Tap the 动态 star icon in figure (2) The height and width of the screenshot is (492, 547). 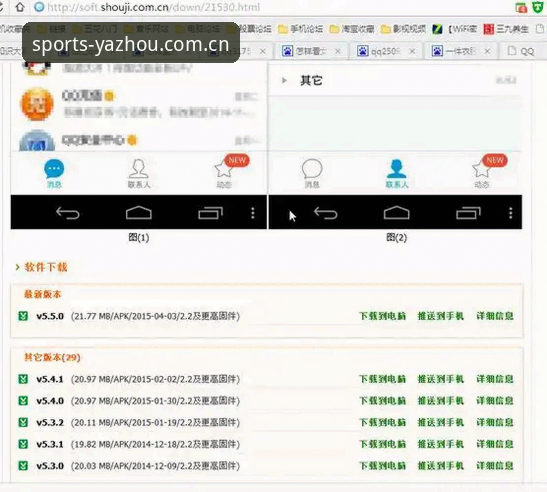(x=481, y=170)
